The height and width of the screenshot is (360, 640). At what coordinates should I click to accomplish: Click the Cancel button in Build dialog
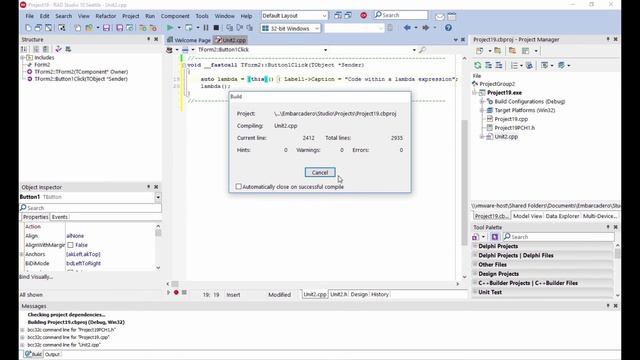click(x=320, y=172)
